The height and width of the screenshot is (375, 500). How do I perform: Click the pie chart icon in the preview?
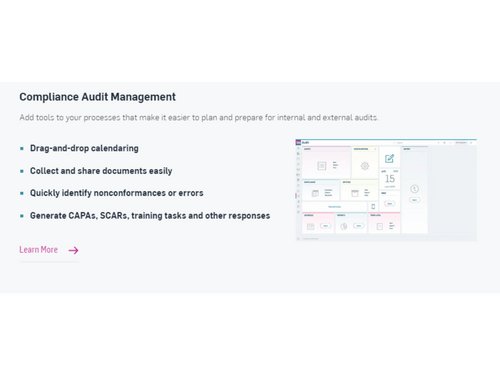click(x=343, y=226)
